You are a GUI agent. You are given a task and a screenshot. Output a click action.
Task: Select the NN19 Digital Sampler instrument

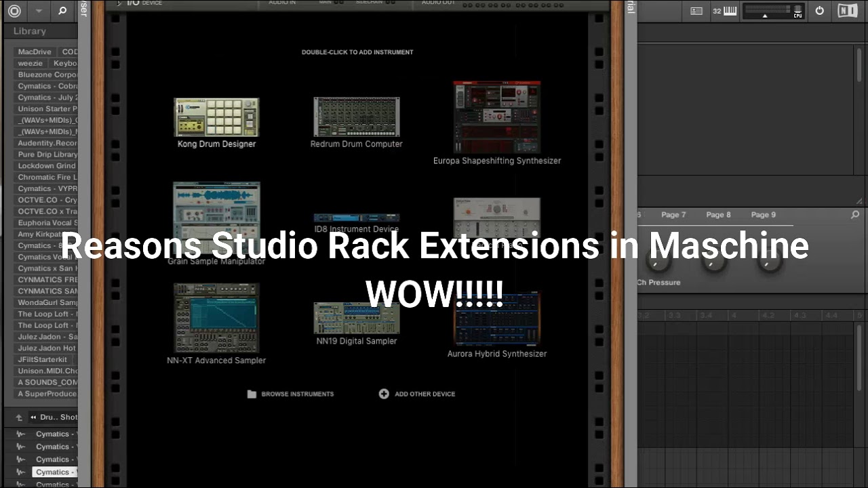pyautogui.click(x=356, y=323)
